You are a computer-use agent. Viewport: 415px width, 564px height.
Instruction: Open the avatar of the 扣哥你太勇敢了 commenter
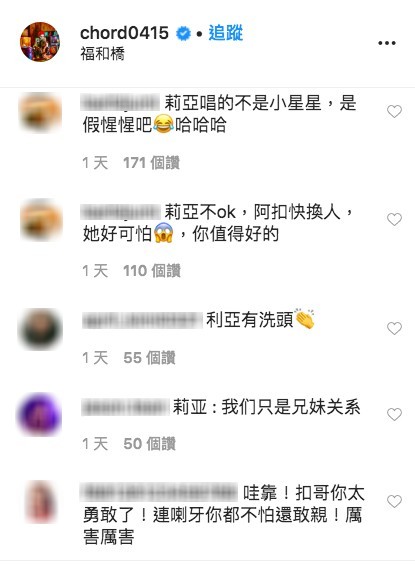(x=41, y=501)
